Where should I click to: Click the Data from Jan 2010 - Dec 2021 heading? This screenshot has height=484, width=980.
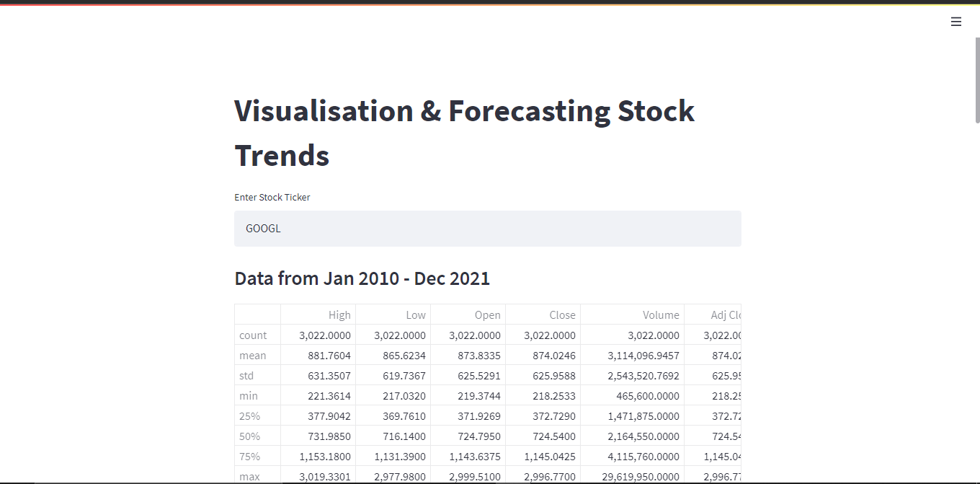click(362, 278)
